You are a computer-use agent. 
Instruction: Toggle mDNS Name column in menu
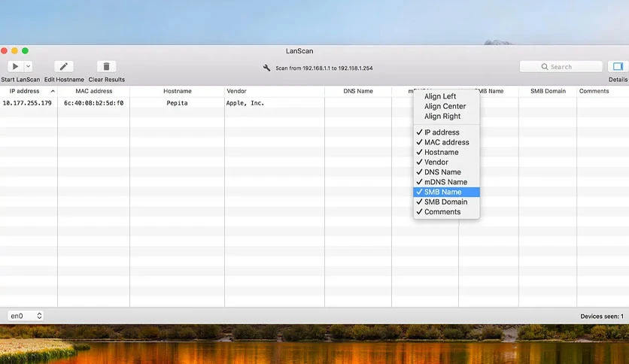click(x=446, y=182)
